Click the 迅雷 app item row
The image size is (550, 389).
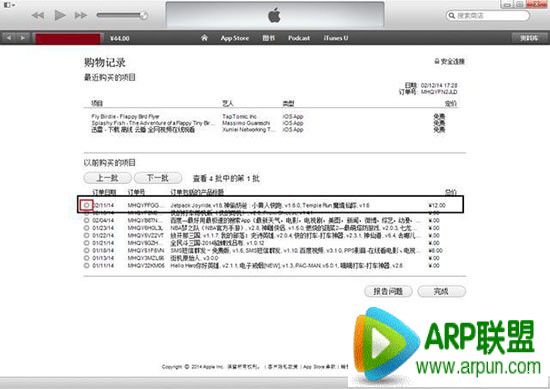pos(143,129)
